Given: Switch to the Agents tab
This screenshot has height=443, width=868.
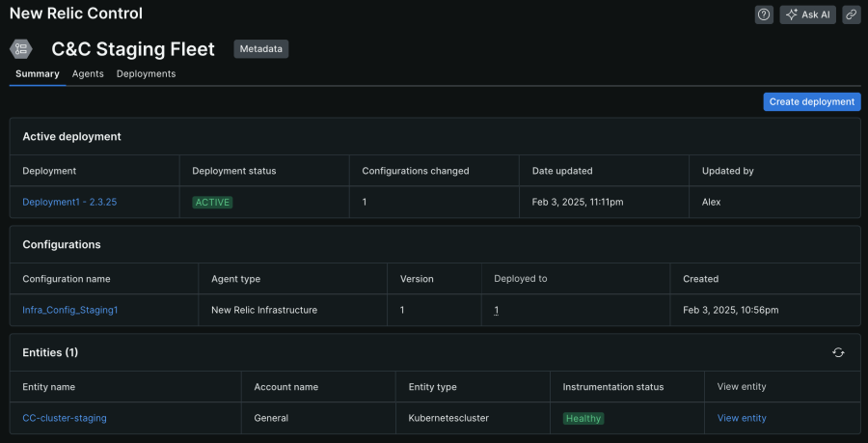Looking at the screenshot, I should pyautogui.click(x=88, y=73).
